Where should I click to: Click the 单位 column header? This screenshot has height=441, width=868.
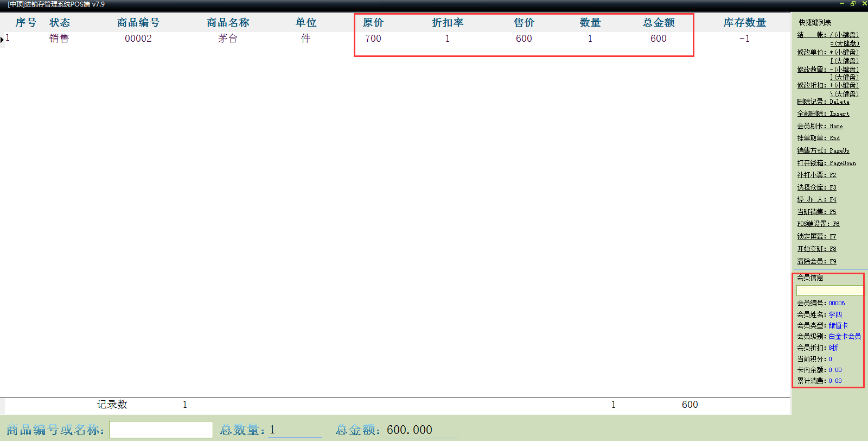[306, 22]
